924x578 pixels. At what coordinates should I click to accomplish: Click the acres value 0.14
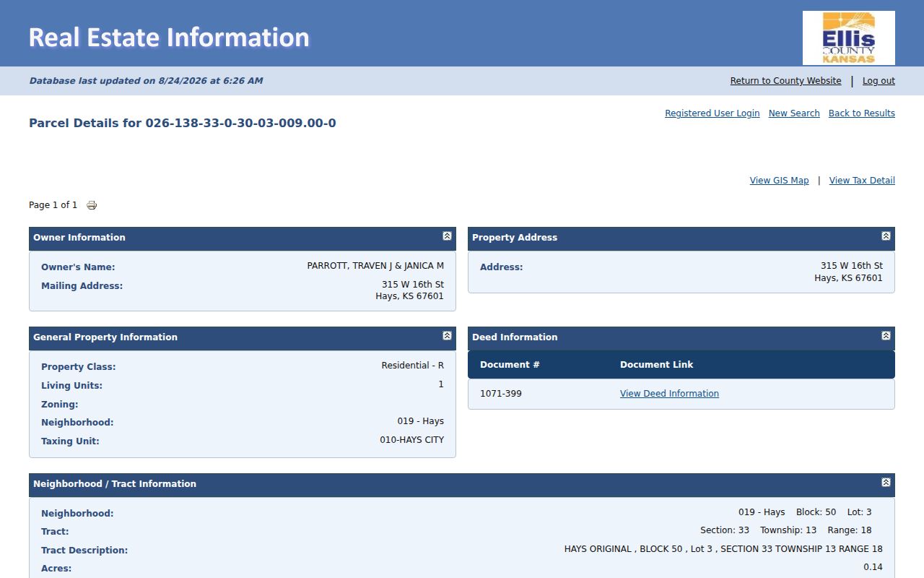coord(873,567)
